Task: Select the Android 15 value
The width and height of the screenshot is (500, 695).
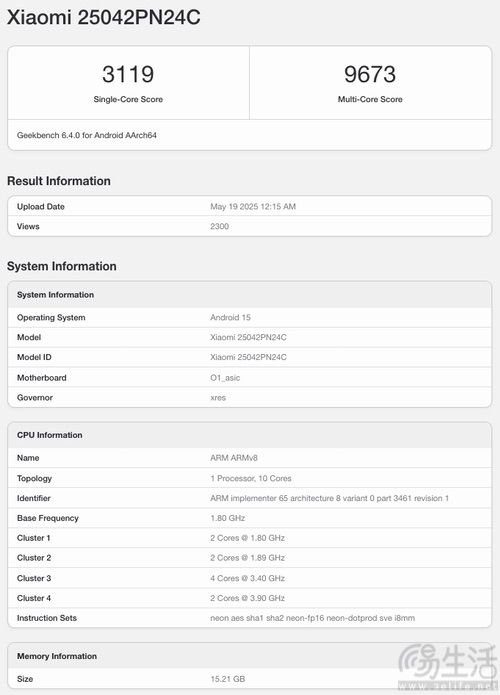Action: pyautogui.click(x=230, y=317)
